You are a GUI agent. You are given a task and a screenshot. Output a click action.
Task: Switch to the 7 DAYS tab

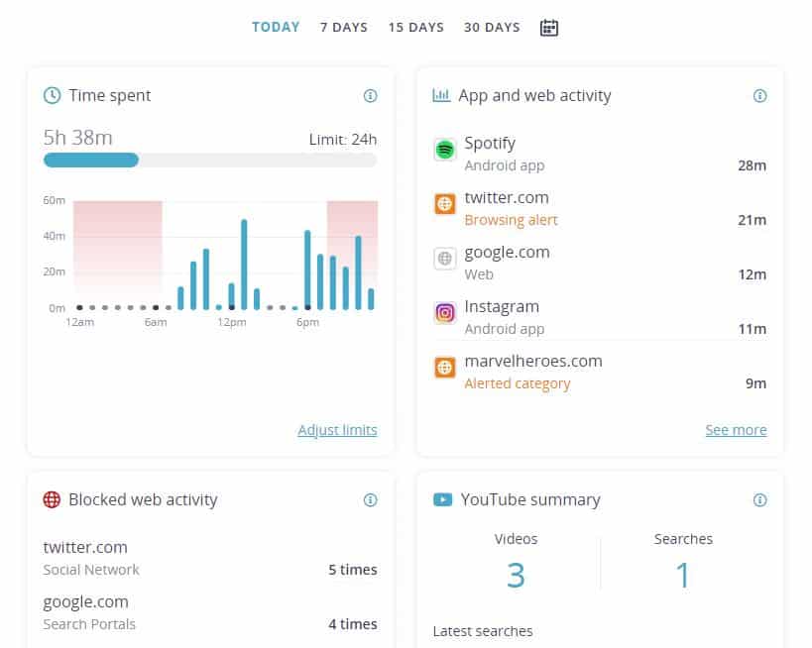click(x=344, y=28)
